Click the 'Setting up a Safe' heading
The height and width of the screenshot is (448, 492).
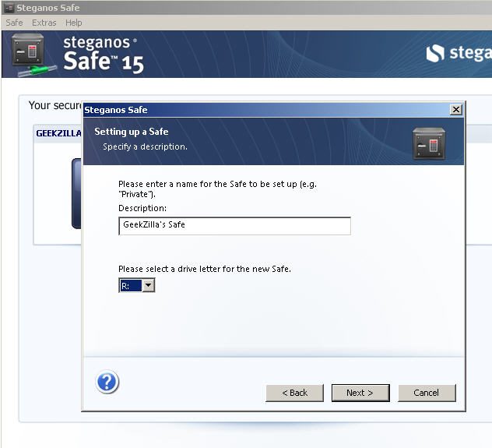[x=132, y=132]
